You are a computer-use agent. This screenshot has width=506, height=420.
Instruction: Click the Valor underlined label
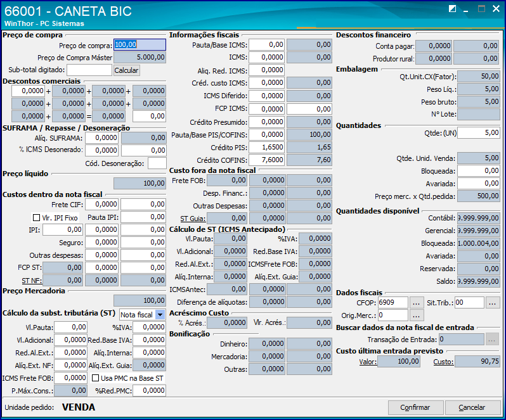(x=368, y=362)
